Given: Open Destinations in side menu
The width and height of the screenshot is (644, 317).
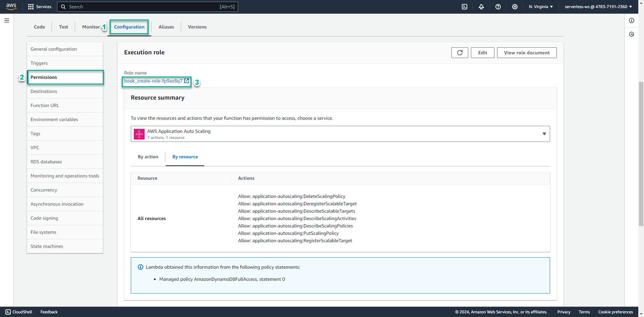Looking at the screenshot, I should tap(65, 91).
